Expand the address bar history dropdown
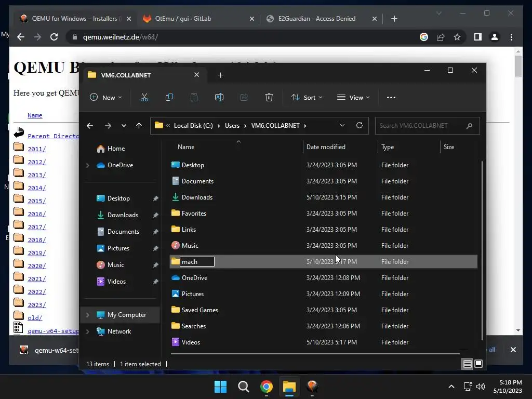Screen dimensions: 532x399 [x=342, y=126]
